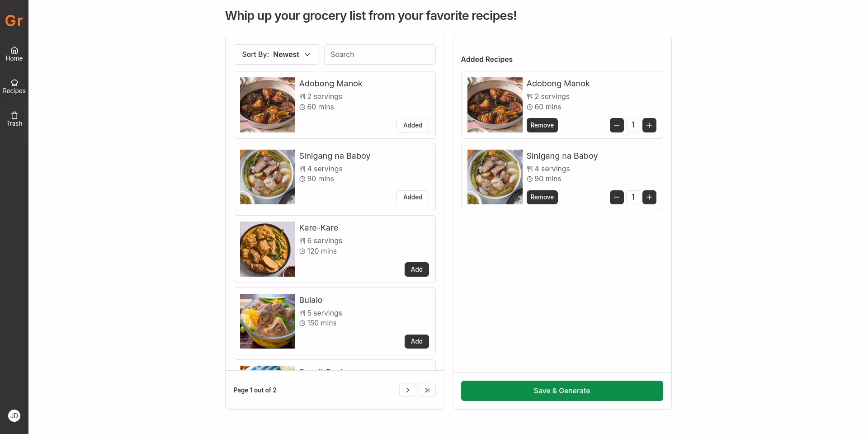Decrease Adobong Manok quantity with minus
The height and width of the screenshot is (434, 868).
[x=617, y=125]
